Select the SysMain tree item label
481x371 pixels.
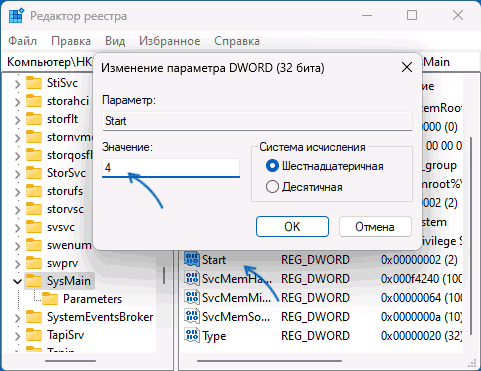pyautogui.click(x=69, y=281)
